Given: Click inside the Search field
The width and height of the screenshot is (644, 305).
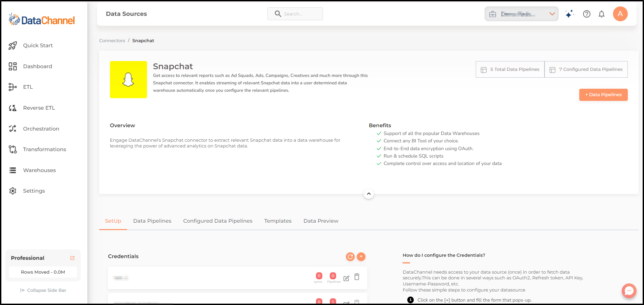Looking at the screenshot, I should click(295, 14).
